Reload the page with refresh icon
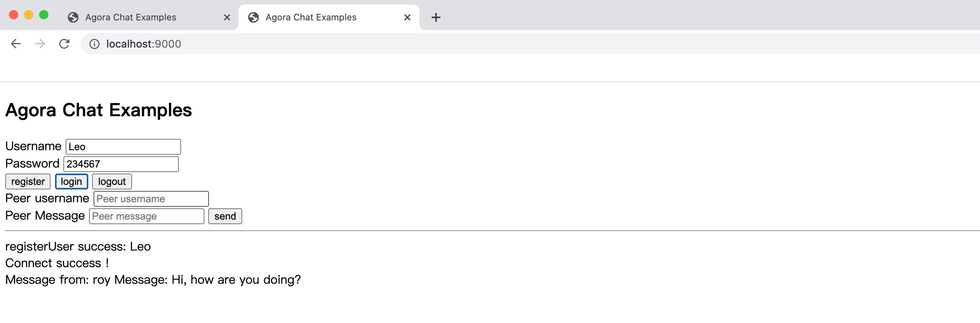980x323 pixels. click(64, 44)
